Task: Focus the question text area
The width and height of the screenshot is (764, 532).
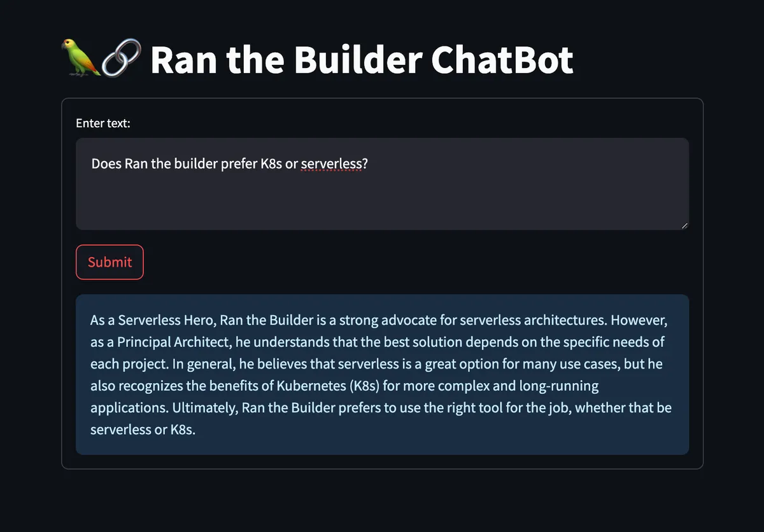Action: pyautogui.click(x=382, y=191)
